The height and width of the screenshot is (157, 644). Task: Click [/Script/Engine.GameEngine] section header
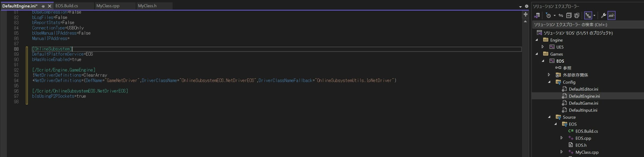(x=64, y=70)
